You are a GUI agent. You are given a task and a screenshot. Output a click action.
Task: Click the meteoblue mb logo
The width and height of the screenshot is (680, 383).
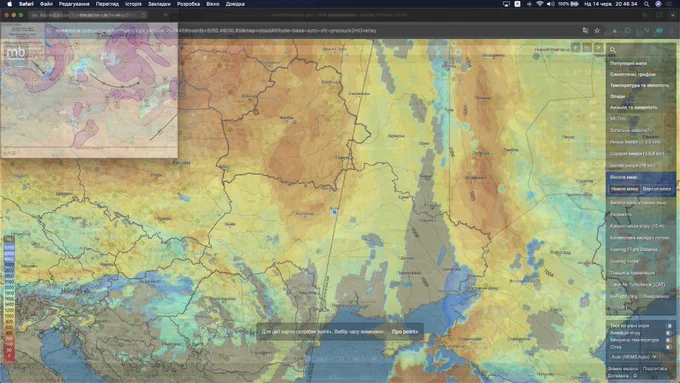tap(16, 53)
